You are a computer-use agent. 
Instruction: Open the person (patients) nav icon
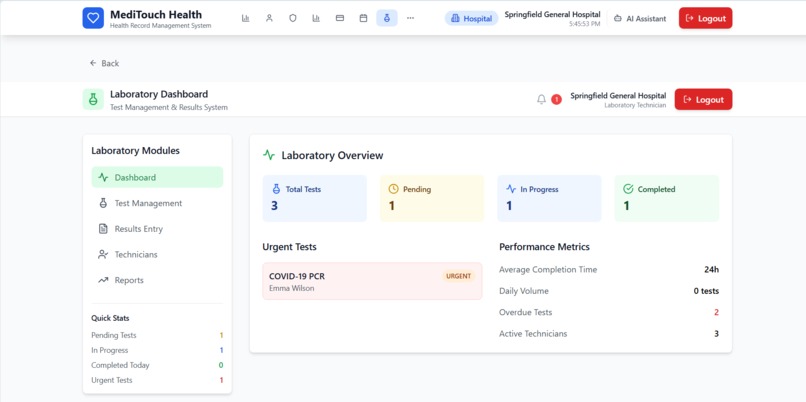[x=269, y=18]
